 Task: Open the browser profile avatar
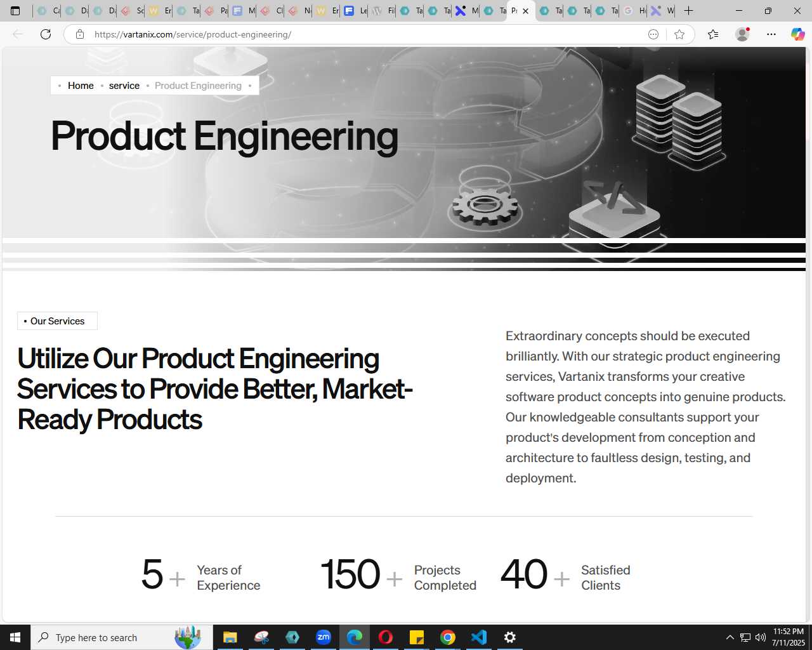pos(742,34)
